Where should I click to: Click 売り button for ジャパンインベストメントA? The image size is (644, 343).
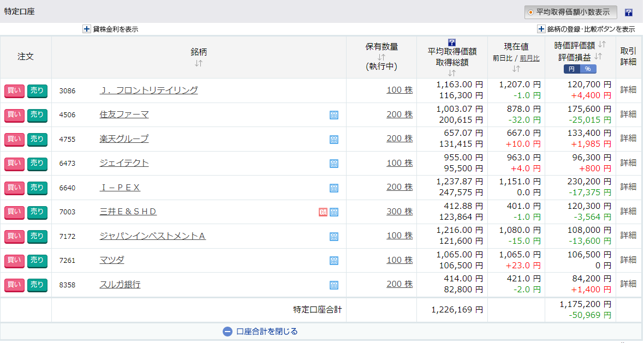[37, 236]
